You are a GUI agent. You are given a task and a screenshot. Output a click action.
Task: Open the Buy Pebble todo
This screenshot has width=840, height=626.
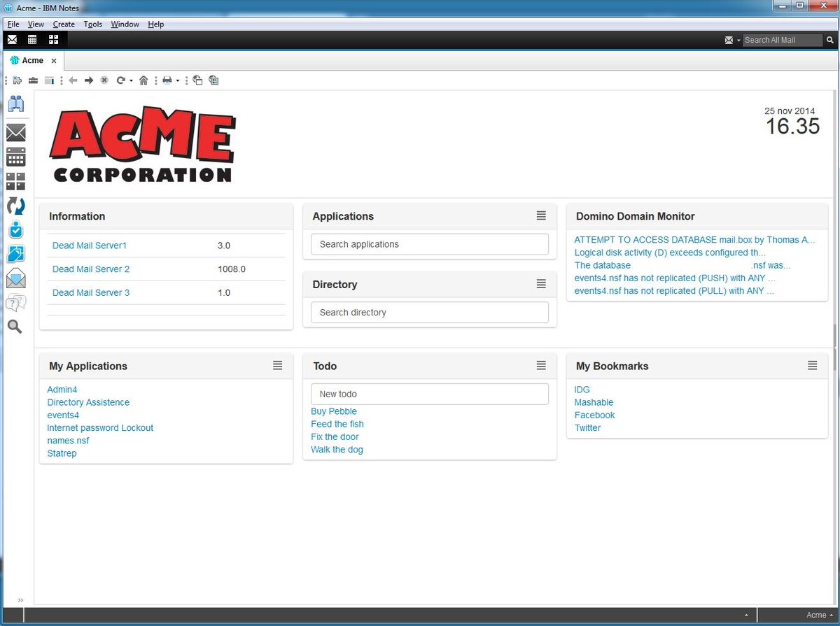click(334, 411)
